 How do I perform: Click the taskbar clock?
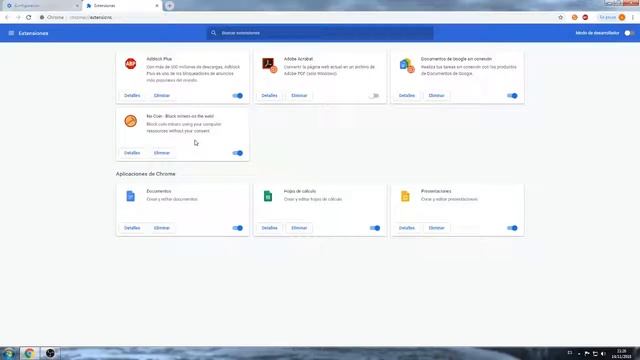pos(622,354)
